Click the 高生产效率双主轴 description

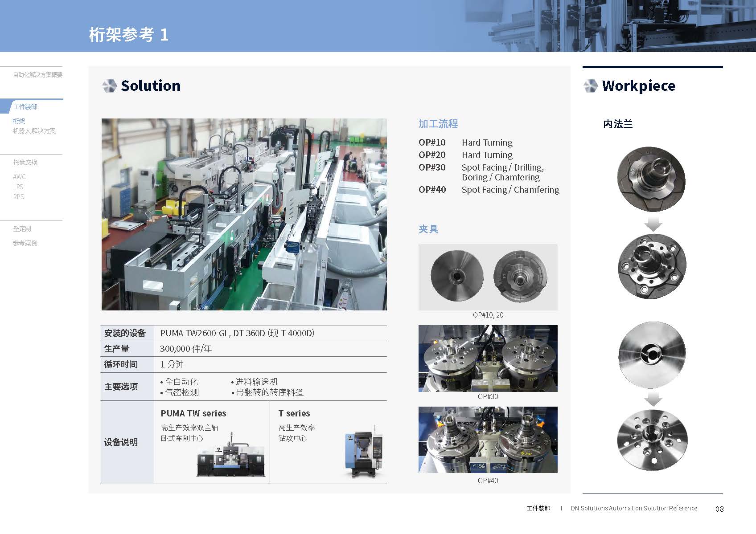189,428
